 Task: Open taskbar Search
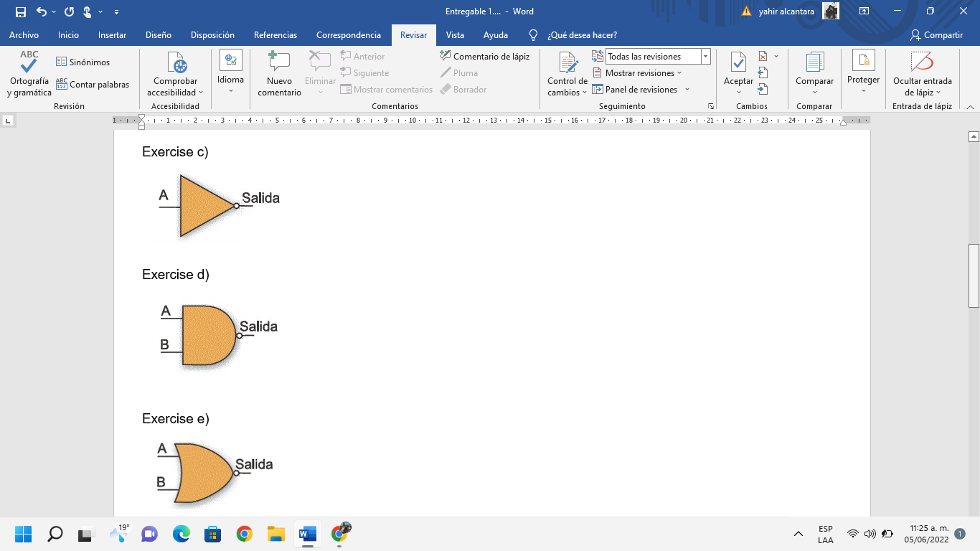click(55, 534)
